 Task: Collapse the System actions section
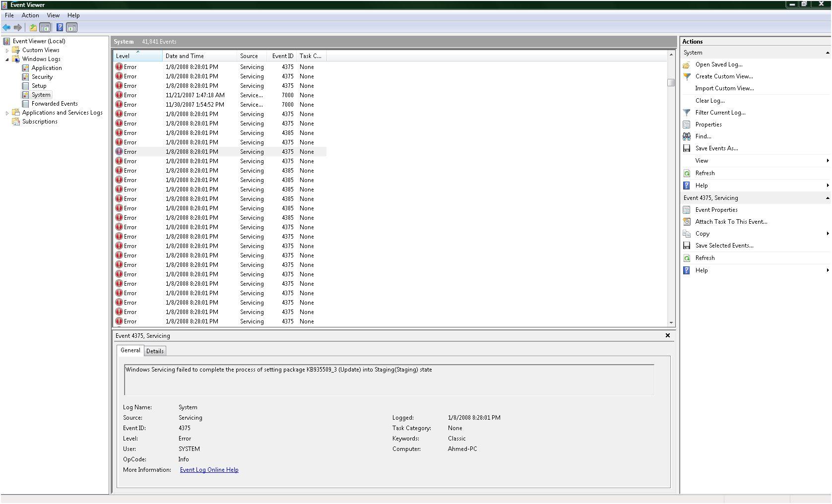pos(827,53)
